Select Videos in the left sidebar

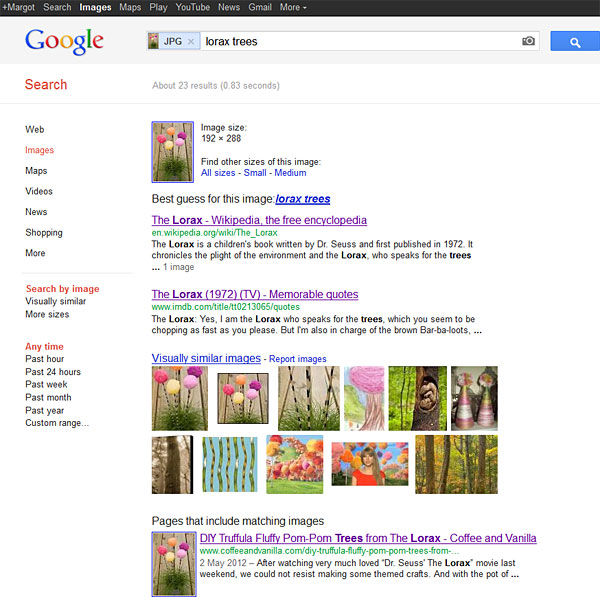(39, 191)
